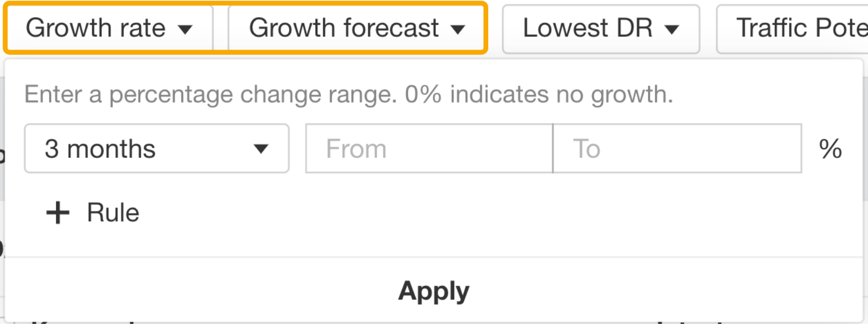Click the percentage change range instruction text
This screenshot has height=324, width=868.
[348, 94]
